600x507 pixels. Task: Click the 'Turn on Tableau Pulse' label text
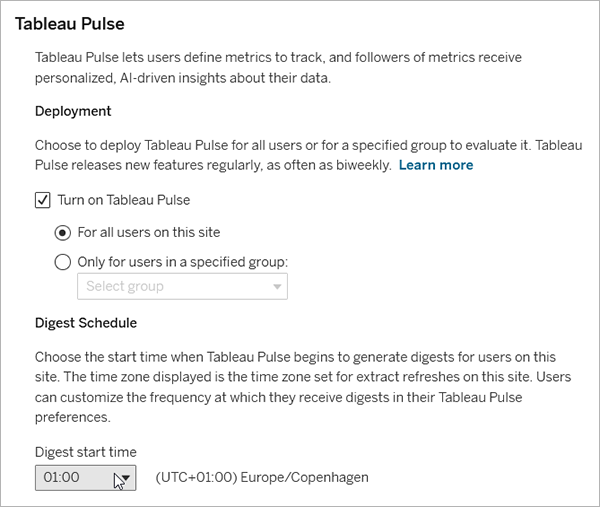(x=124, y=200)
